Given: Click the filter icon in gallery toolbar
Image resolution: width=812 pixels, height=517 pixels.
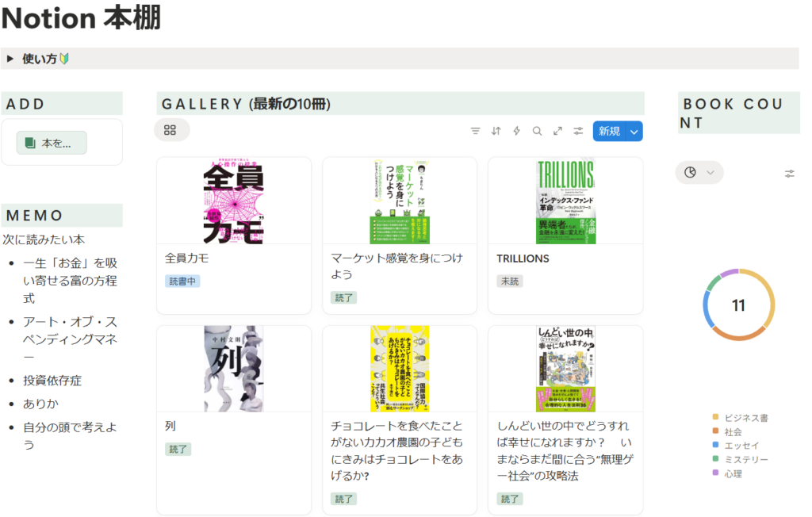Looking at the screenshot, I should pyautogui.click(x=475, y=131).
